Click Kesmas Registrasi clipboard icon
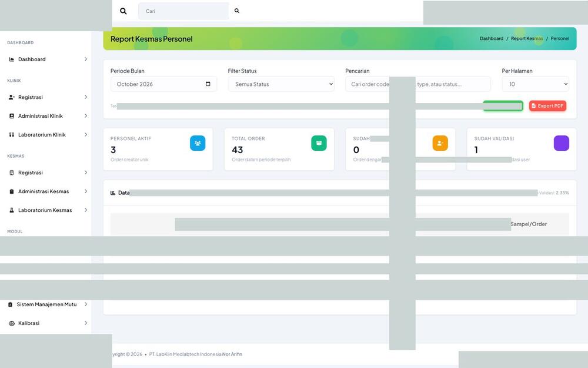Viewport: 588px width, 368px height. 12,173
